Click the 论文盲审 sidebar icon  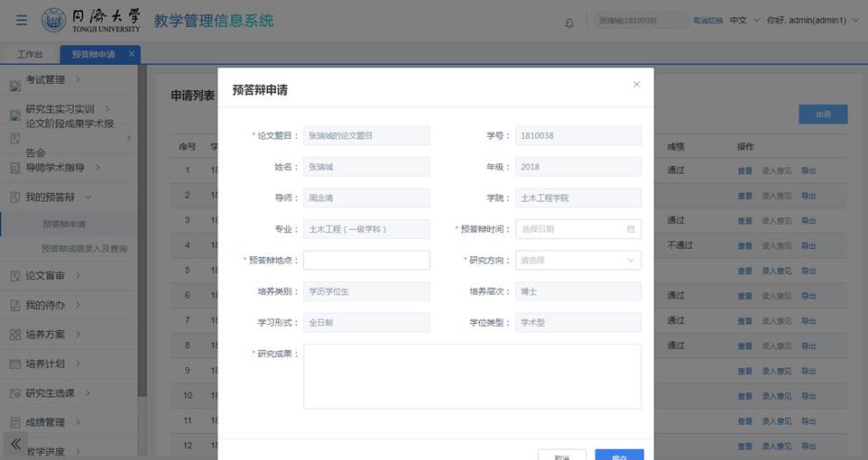[15, 277]
